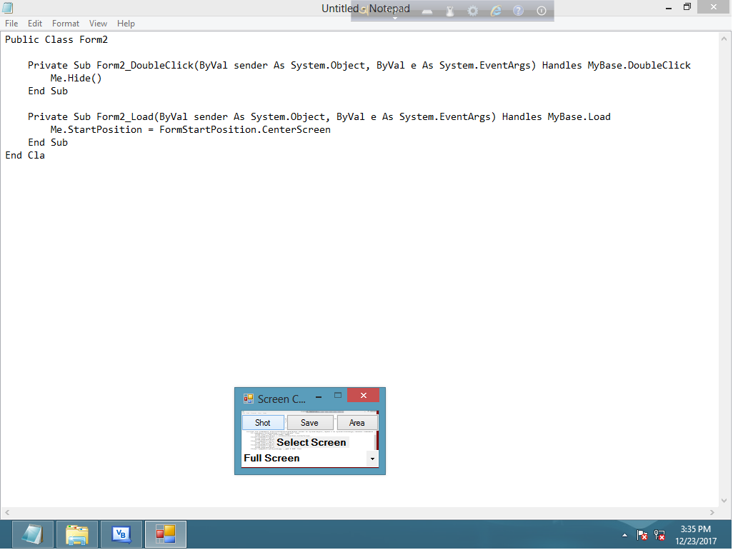
Task: Click the Save button in Screen Capture
Action: point(309,422)
